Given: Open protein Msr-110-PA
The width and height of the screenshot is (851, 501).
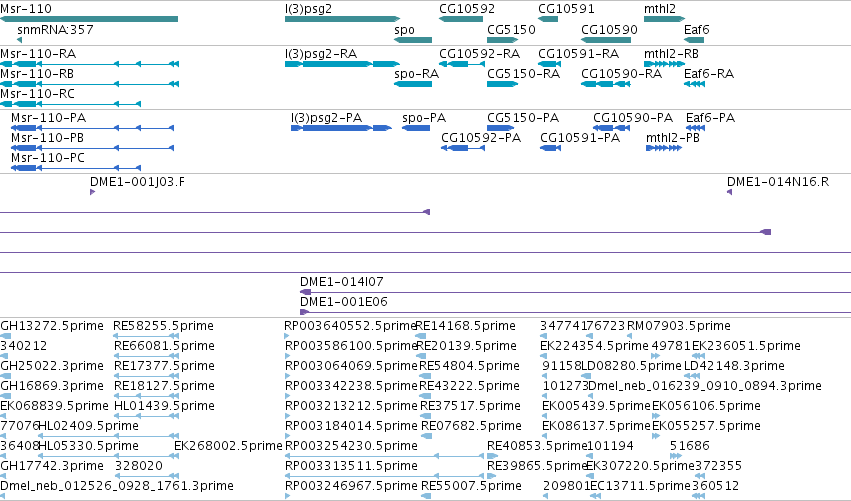Looking at the screenshot, I should tap(48, 118).
